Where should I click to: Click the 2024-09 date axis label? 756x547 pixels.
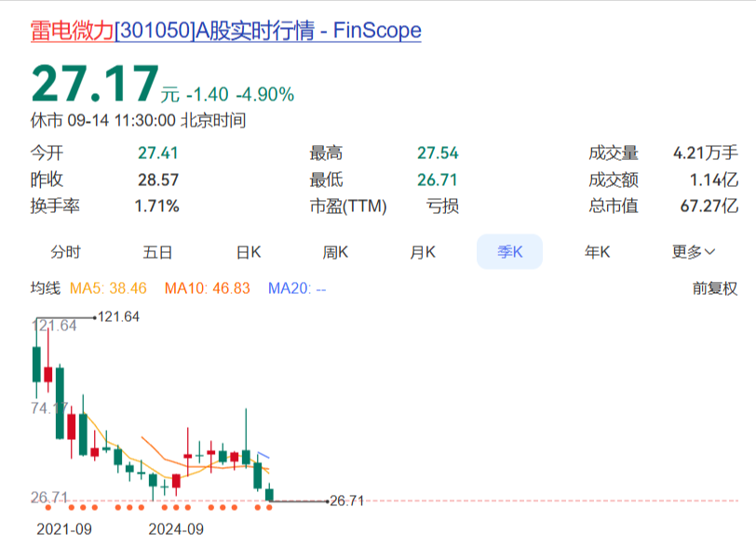coord(176,529)
